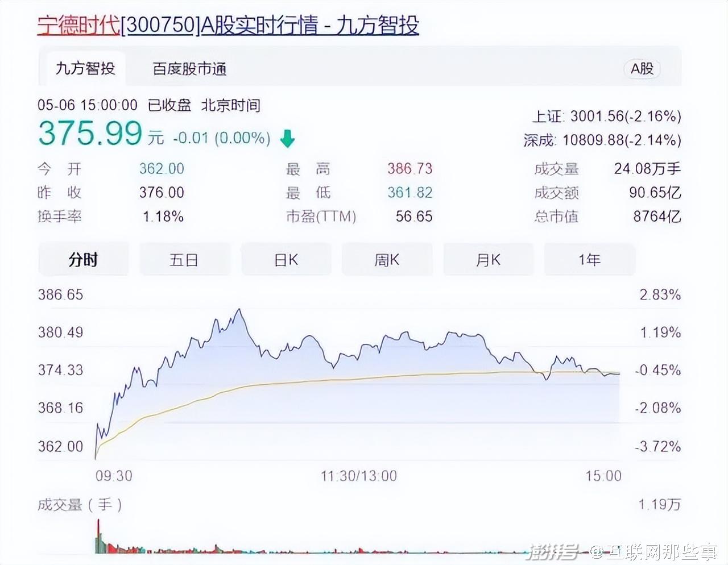
Task: Click the green down-arrow price indicator
Action: click(x=288, y=138)
